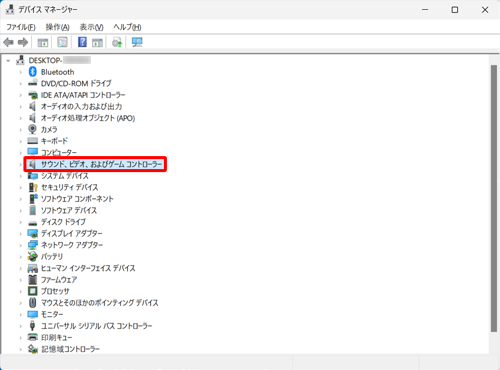Click the DVD/CD-ROM ドライブ drive icon

pos(33,83)
